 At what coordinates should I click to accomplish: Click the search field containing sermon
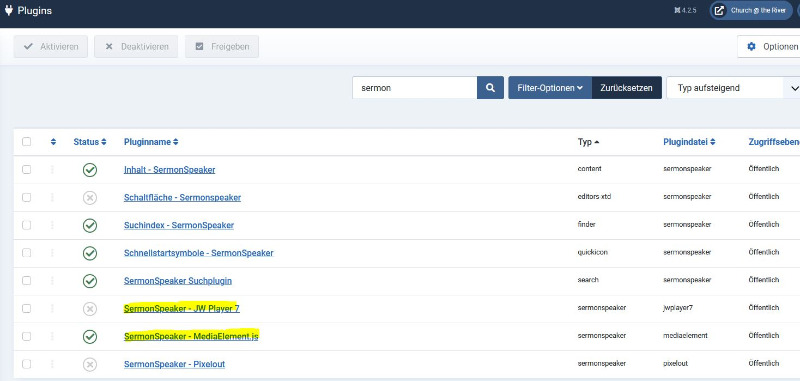(x=415, y=88)
